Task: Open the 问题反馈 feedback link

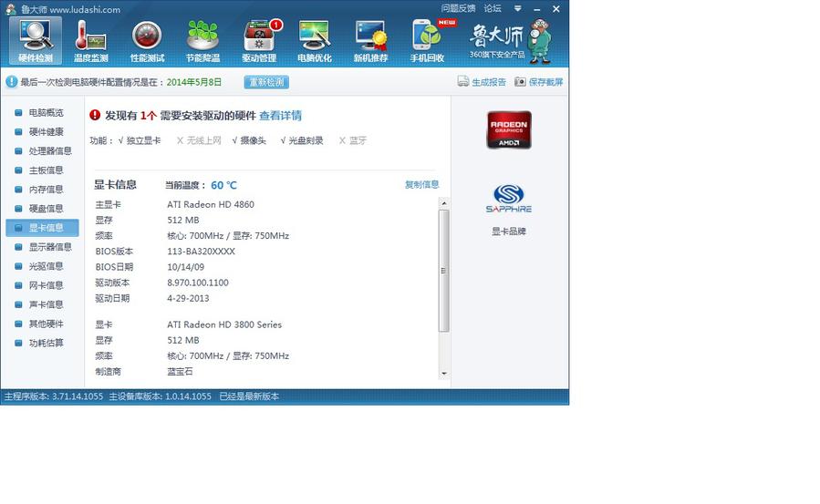Action: click(x=458, y=8)
